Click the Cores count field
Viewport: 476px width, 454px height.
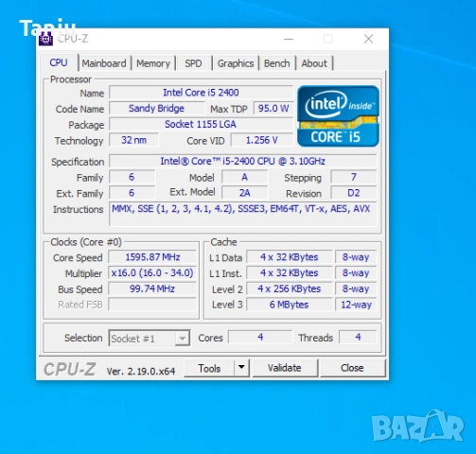[x=260, y=337]
